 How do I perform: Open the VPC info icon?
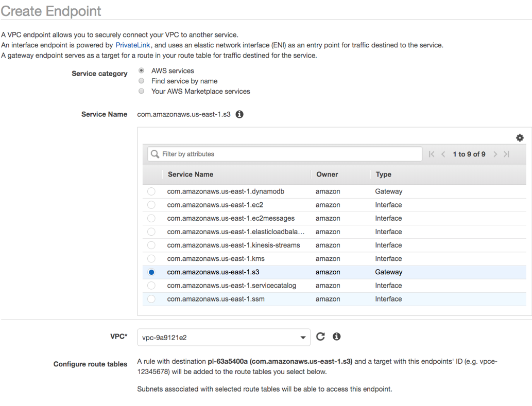(x=337, y=337)
